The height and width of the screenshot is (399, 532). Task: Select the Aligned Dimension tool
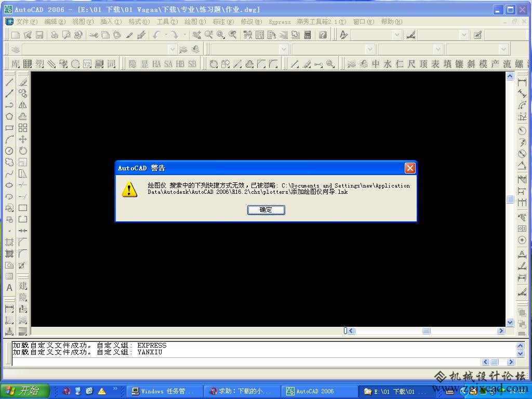522,94
